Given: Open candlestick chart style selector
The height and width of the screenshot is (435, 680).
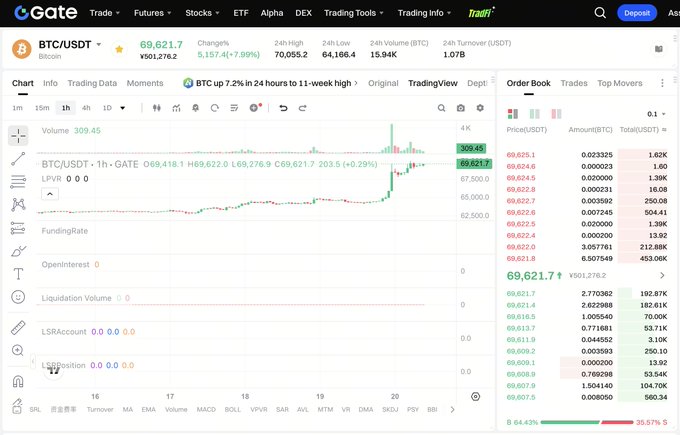Looking at the screenshot, I should pos(157,108).
